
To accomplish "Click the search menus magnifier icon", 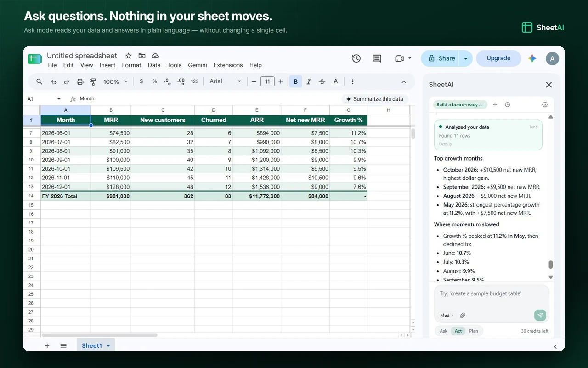I will (x=40, y=81).
